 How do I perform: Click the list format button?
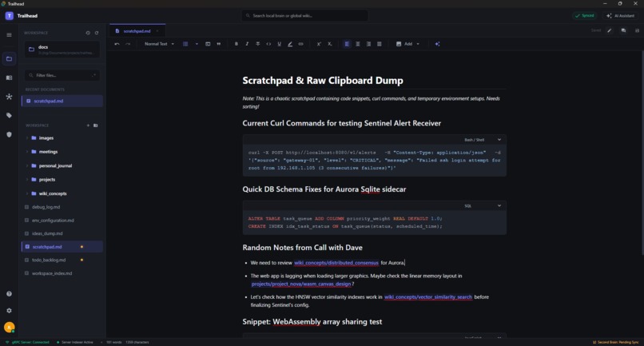click(x=185, y=44)
